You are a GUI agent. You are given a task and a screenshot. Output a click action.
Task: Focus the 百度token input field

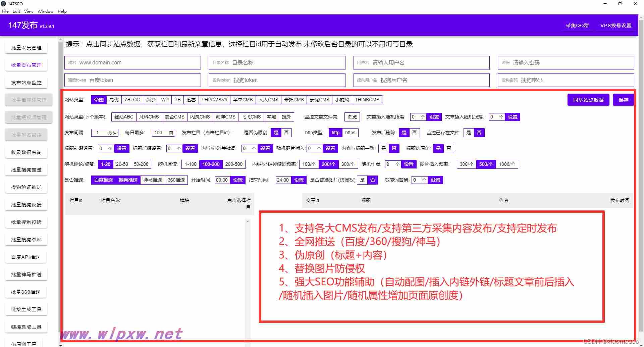click(132, 80)
